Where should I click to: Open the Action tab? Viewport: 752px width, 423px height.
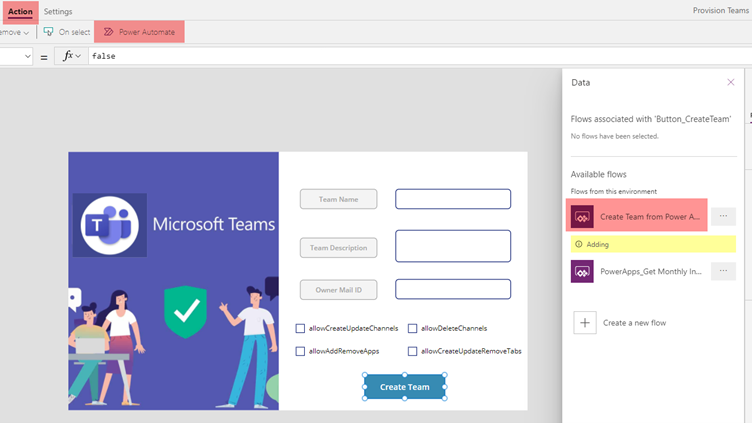click(x=20, y=12)
